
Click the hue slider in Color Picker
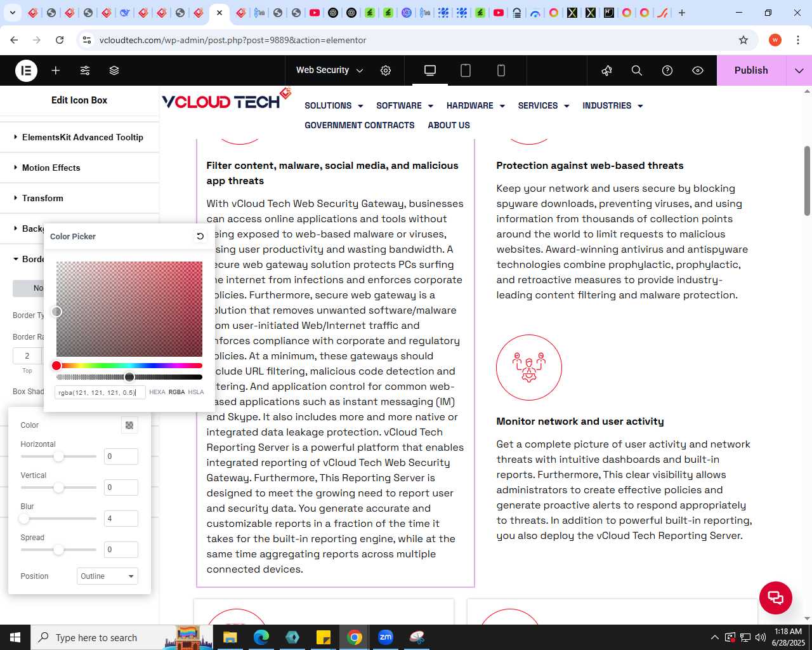pos(129,366)
